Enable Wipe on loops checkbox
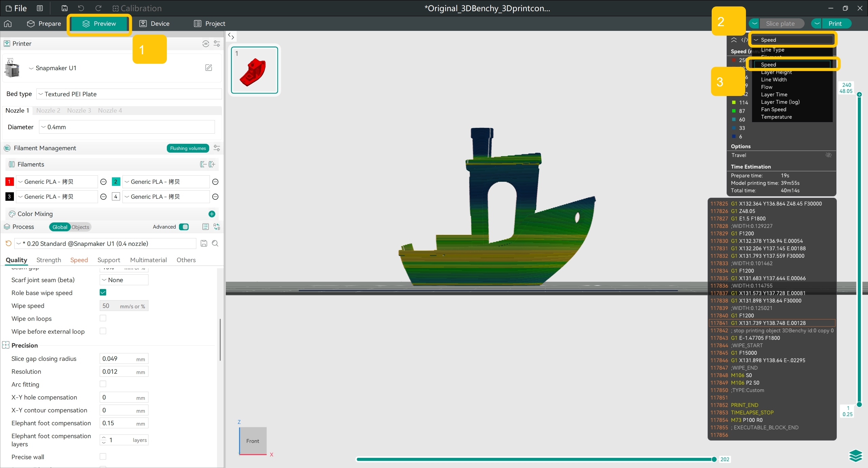 [103, 318]
